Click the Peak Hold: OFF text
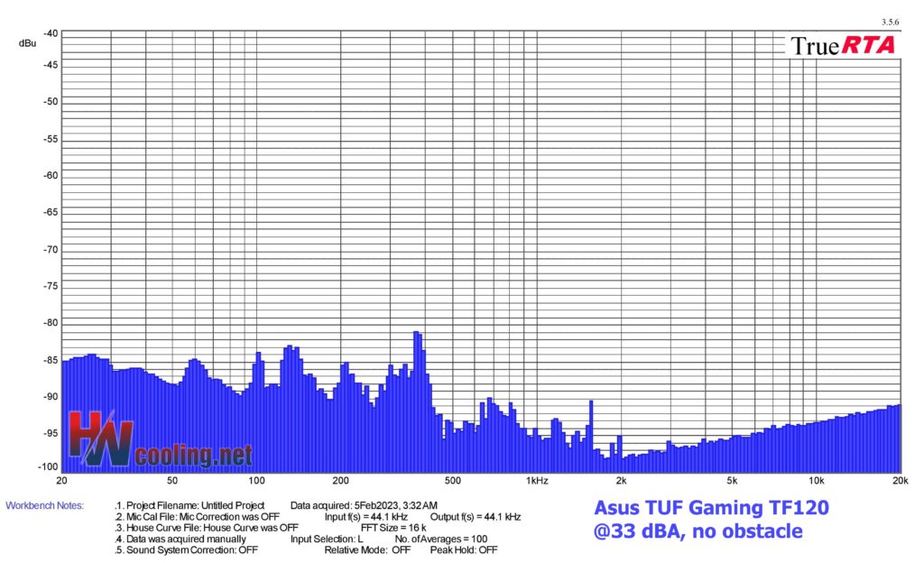Image resolution: width=924 pixels, height=563 pixels. click(464, 549)
